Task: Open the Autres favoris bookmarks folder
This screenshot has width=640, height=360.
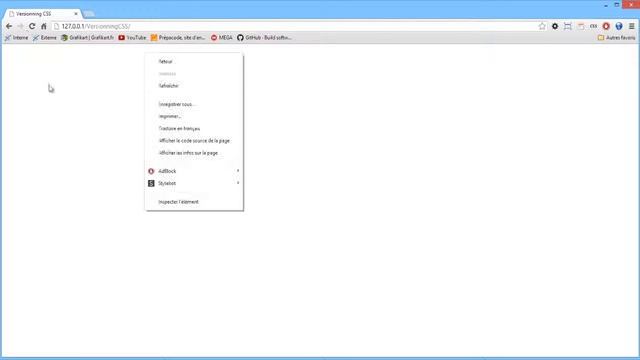Action: (x=616, y=38)
